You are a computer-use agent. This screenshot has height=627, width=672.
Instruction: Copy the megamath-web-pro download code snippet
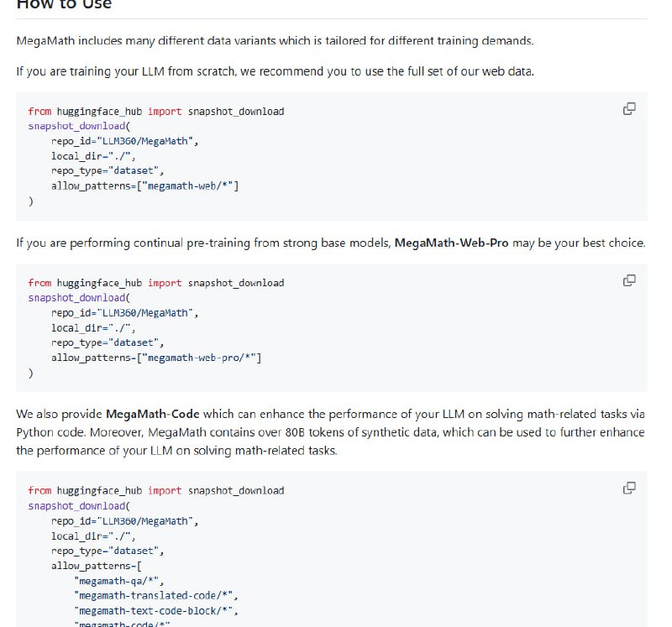628,280
